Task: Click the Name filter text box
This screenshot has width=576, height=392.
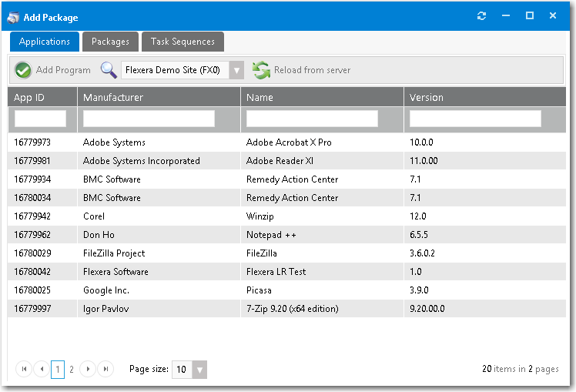Action: (x=312, y=119)
